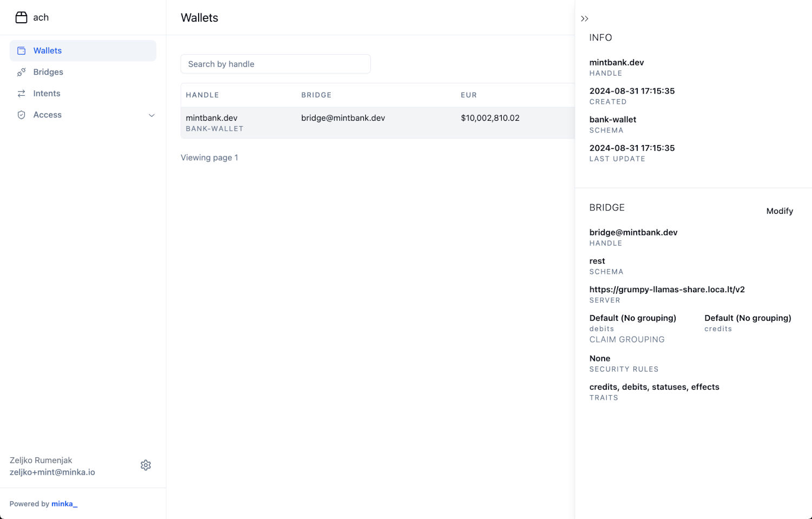Screen dimensions: 812x519
Task: Expand the Access menu chevron
Action: point(152,115)
